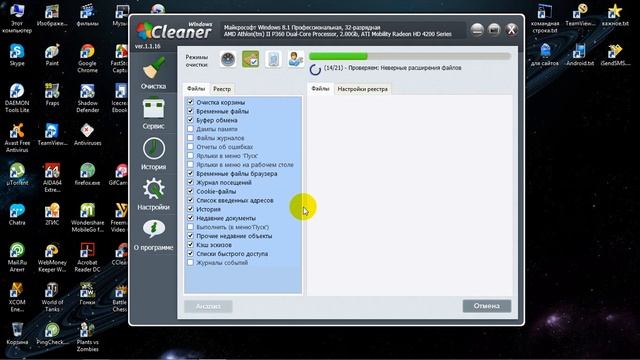The image size is (640, 360).
Task: Open DAEMON Tools Lite shortcut
Action: tap(17, 98)
